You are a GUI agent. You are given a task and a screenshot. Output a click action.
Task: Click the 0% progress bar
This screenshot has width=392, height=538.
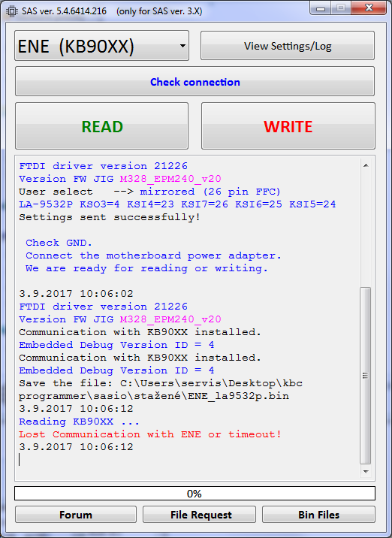coord(194,494)
